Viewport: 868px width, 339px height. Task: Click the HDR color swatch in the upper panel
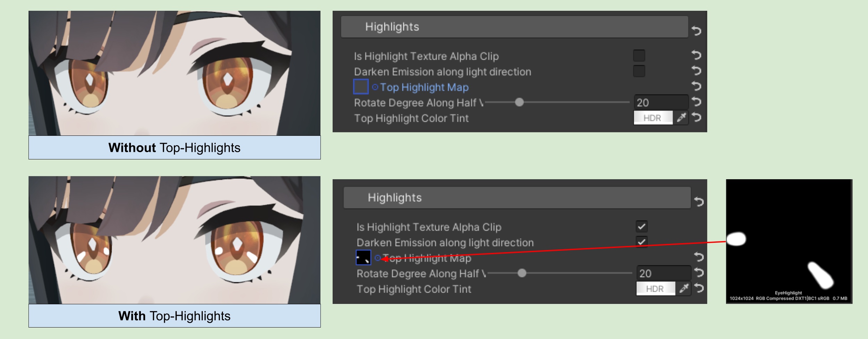[653, 118]
